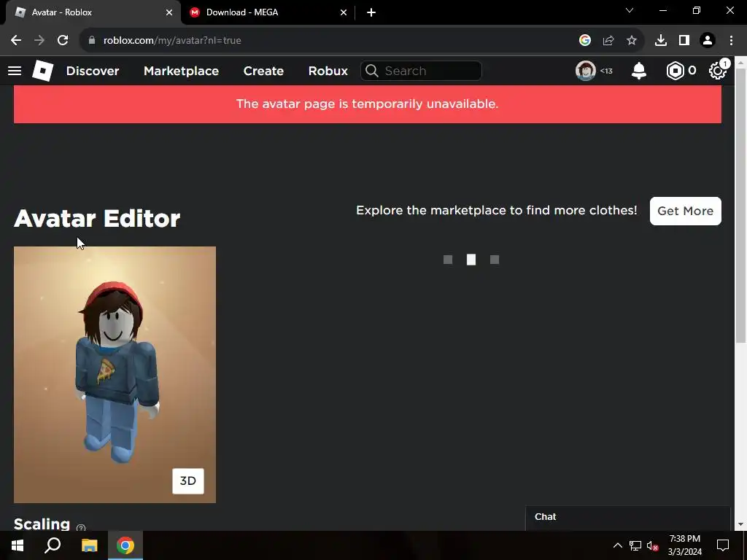Viewport: 747px width, 560px height.
Task: Open the Robux menu item
Action: coord(328,71)
